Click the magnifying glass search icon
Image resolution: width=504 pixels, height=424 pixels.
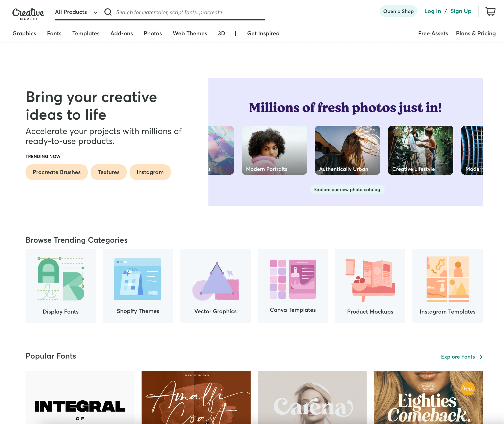(x=108, y=12)
